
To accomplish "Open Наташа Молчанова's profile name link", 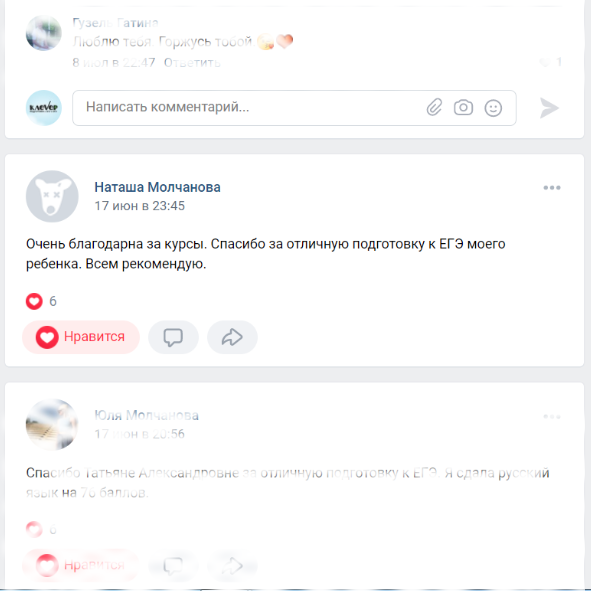I will click(157, 187).
